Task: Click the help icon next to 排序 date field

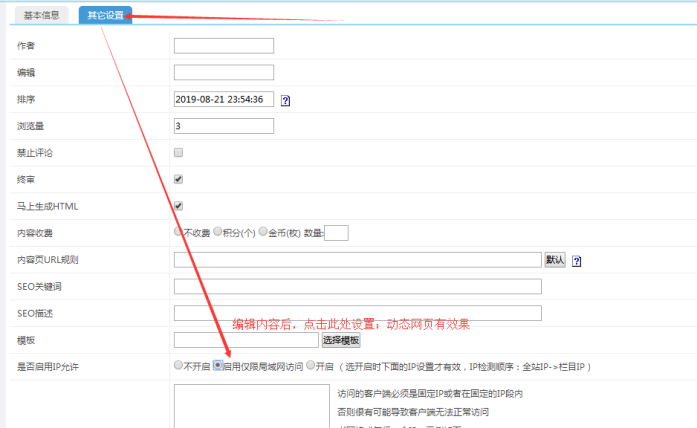Action: point(285,100)
